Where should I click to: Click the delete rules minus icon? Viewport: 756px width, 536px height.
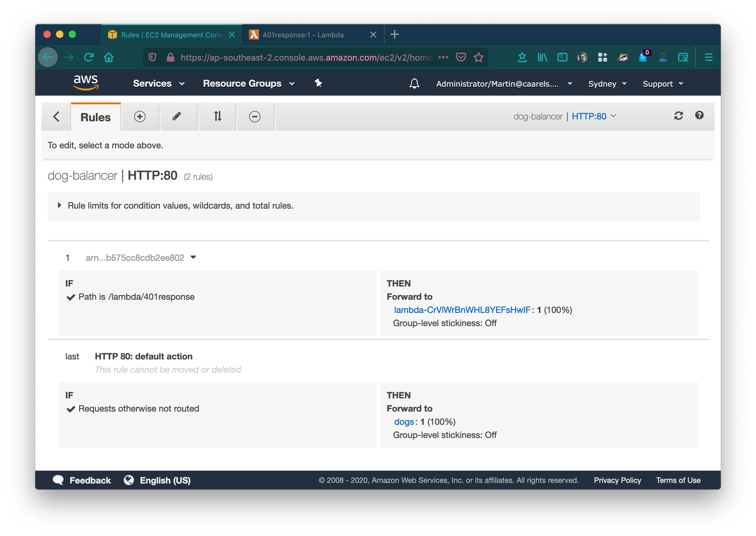click(255, 117)
